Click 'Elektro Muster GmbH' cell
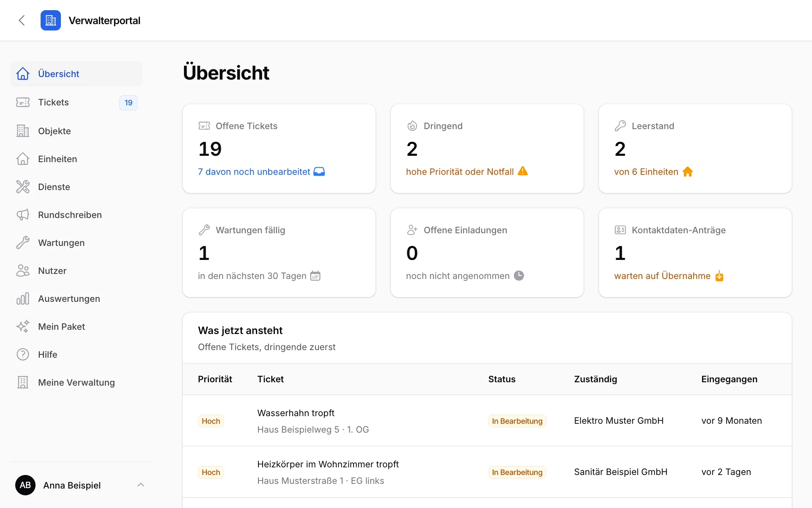 (x=619, y=420)
